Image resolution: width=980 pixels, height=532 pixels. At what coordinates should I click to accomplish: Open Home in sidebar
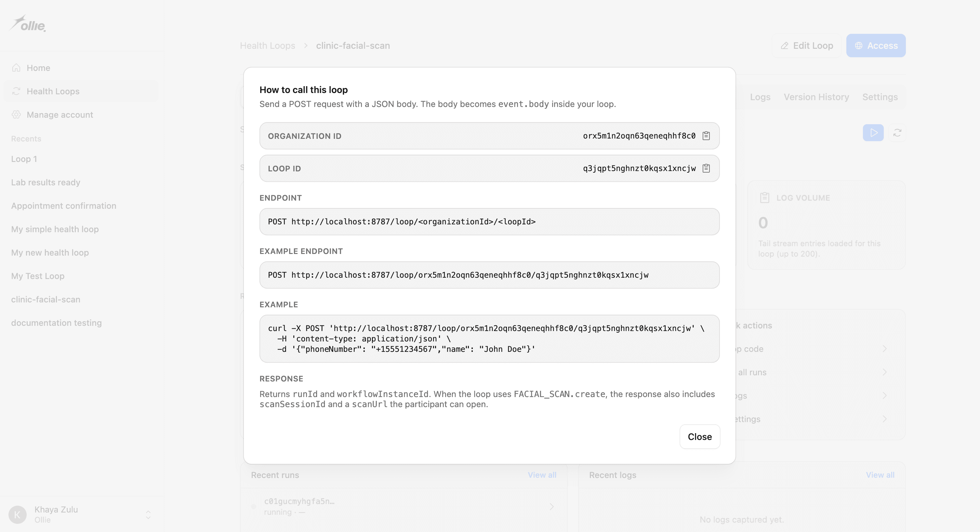81,68
